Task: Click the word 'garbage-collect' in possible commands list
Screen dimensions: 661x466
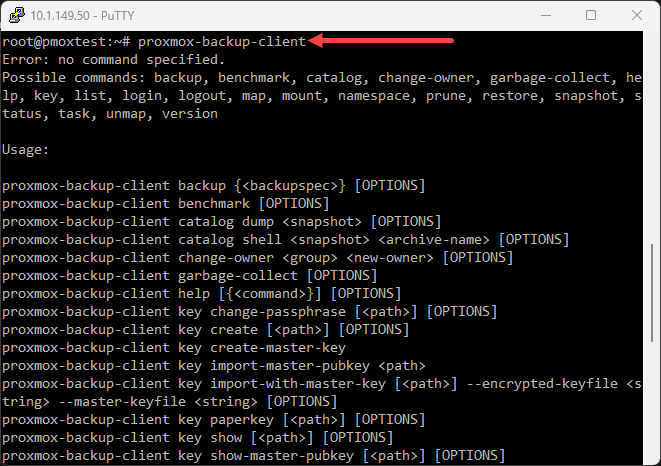Action: point(550,78)
